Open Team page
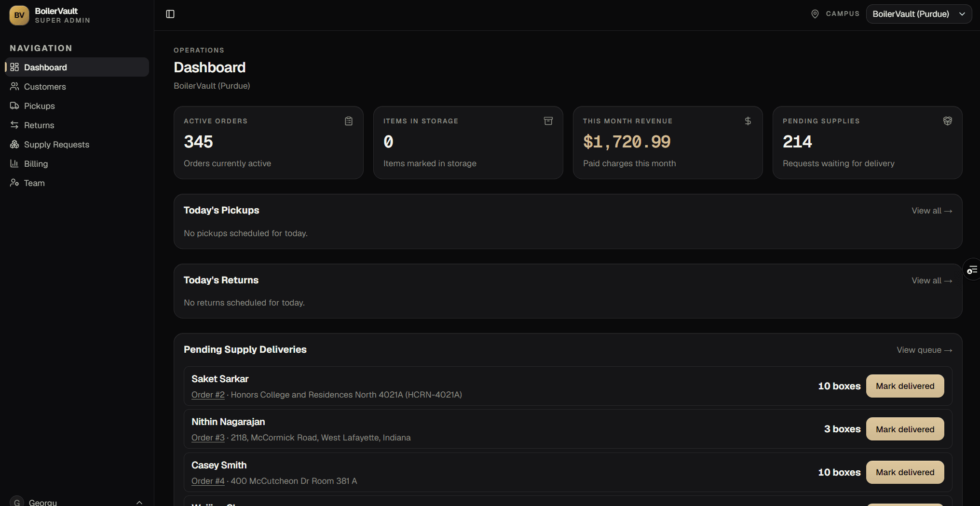The width and height of the screenshot is (980, 506). (77, 183)
